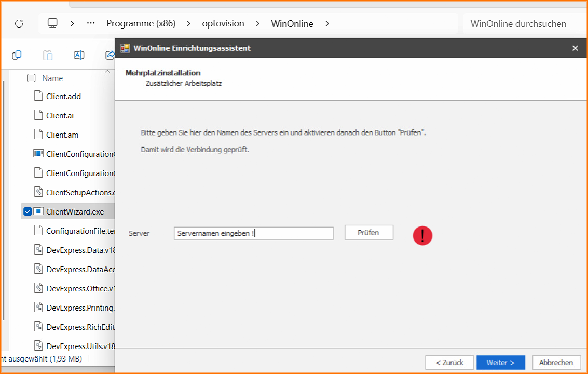Navigate to Programme (x86) breadcrumb
Image resolution: width=588 pixels, height=374 pixels.
141,23
